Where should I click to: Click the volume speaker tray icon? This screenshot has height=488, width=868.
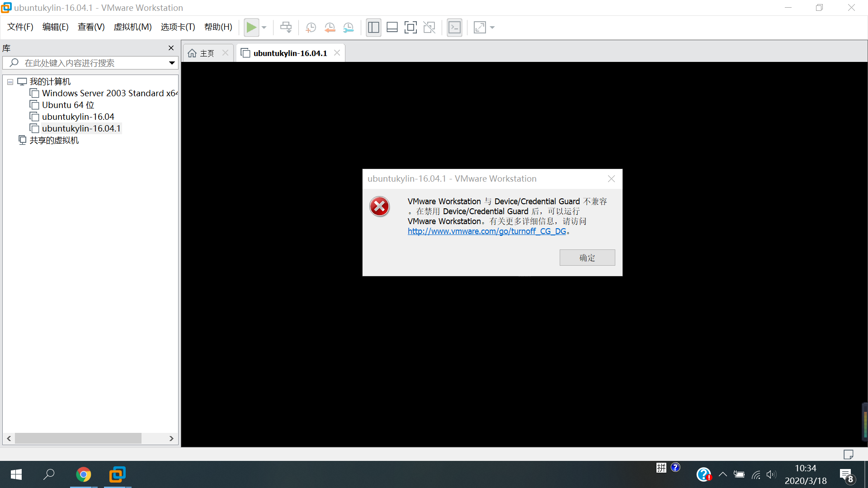point(771,474)
